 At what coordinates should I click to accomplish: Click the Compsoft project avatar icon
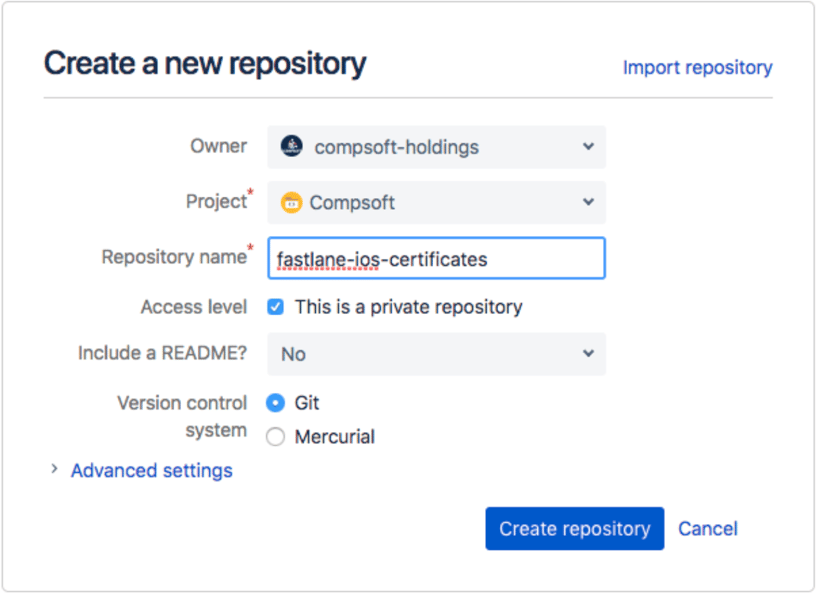pyautogui.click(x=291, y=203)
